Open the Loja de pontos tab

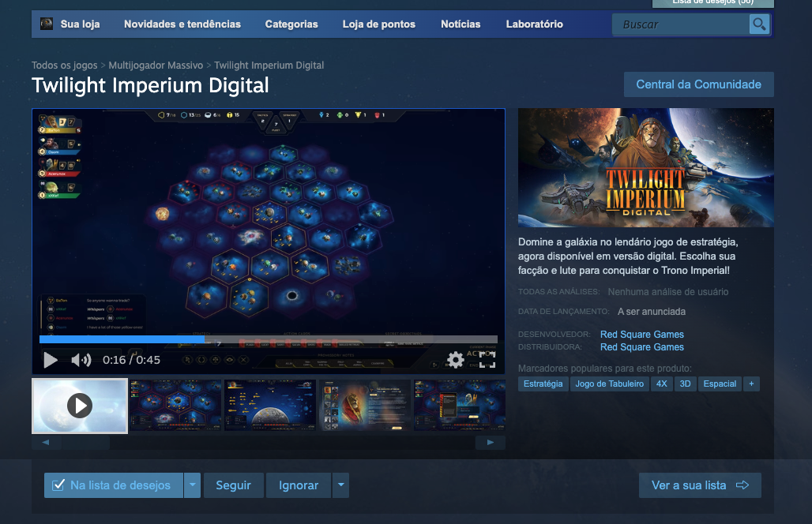(x=378, y=24)
